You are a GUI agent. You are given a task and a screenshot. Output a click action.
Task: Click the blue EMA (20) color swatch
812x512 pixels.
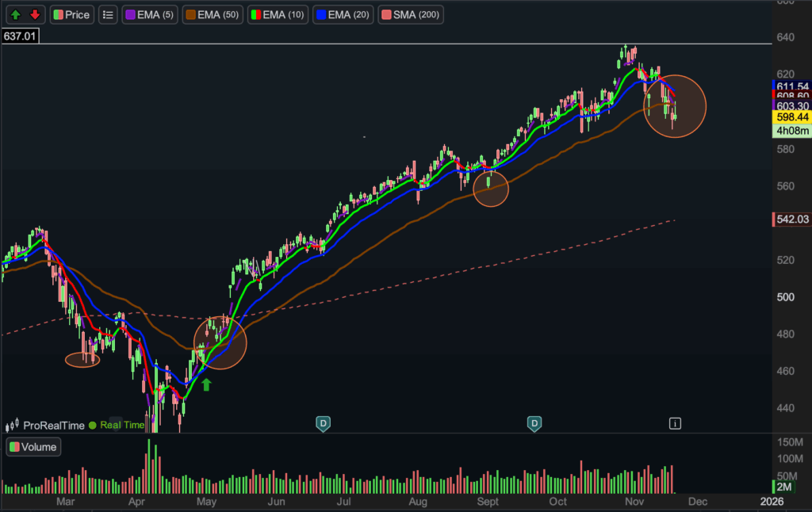pos(320,14)
